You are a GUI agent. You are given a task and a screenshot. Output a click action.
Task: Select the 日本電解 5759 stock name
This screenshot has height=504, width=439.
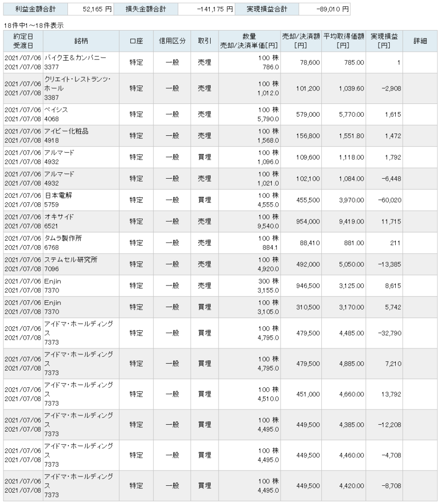[x=58, y=200]
